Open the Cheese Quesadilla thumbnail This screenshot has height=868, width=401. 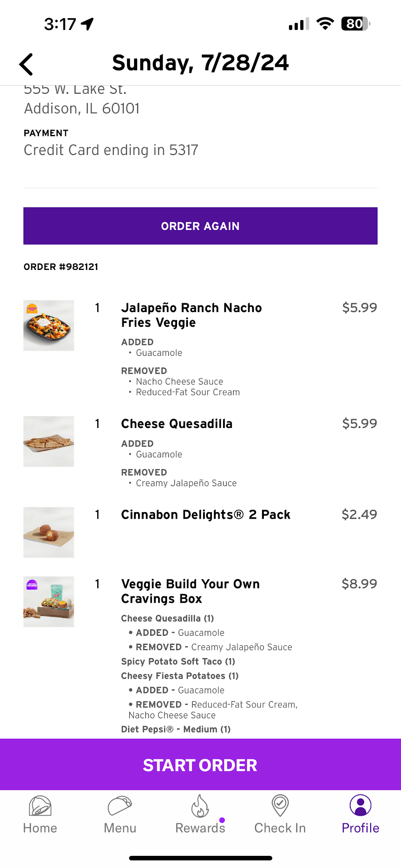coord(49,441)
